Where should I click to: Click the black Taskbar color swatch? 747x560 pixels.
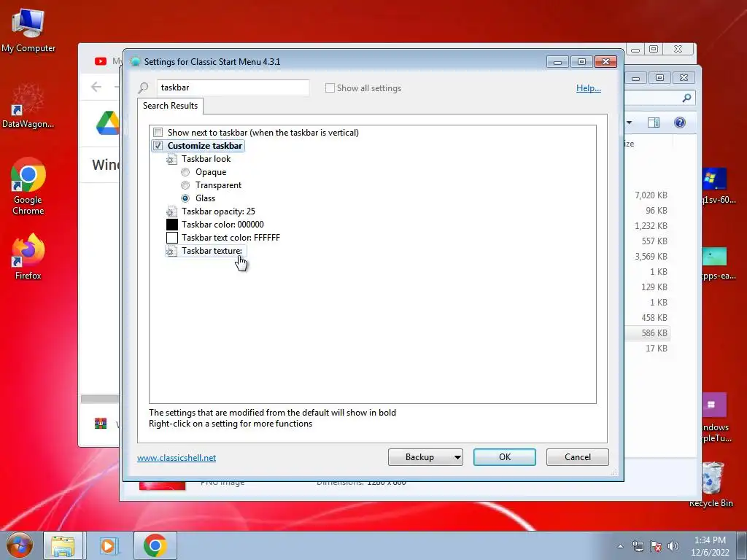(172, 225)
